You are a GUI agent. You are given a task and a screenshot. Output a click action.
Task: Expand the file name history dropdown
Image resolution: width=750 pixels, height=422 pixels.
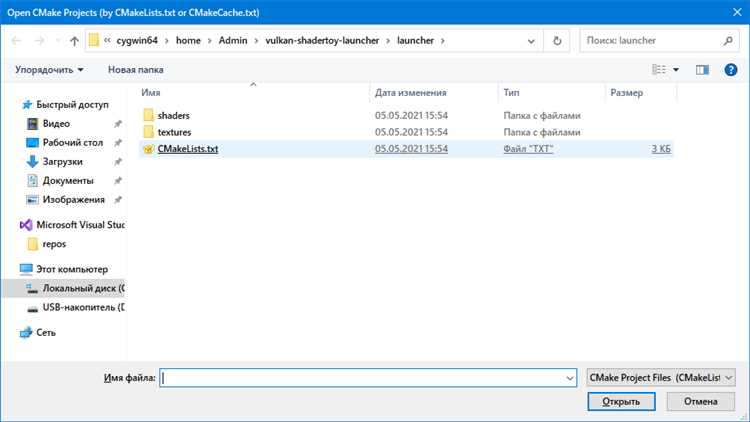(x=570, y=378)
